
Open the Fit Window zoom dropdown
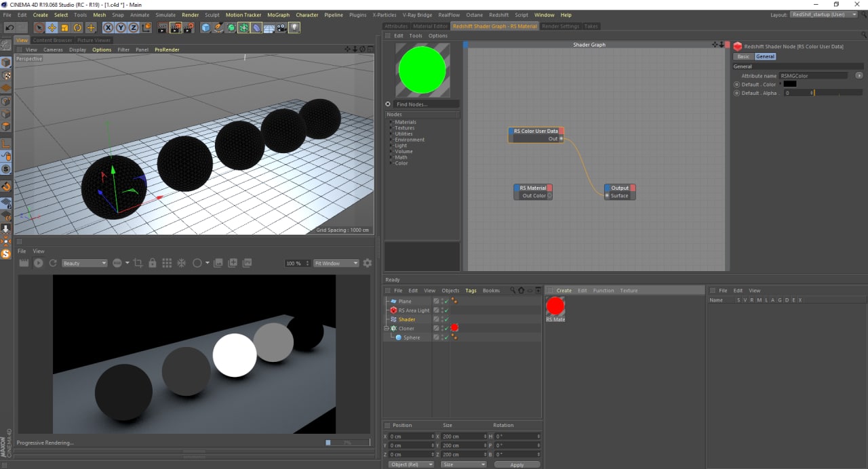click(336, 263)
